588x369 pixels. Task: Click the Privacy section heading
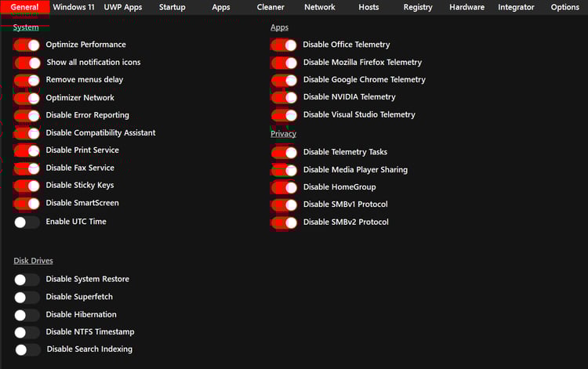click(x=284, y=134)
